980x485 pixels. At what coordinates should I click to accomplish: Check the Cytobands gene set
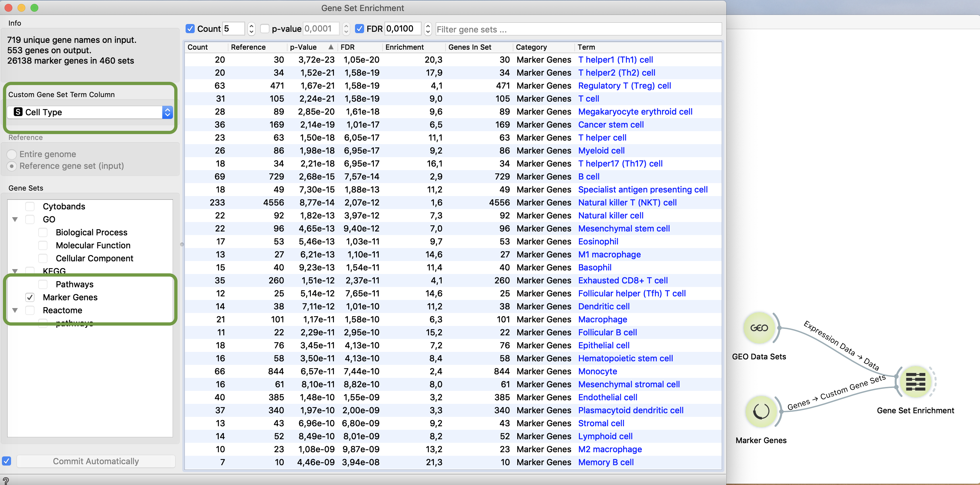30,206
